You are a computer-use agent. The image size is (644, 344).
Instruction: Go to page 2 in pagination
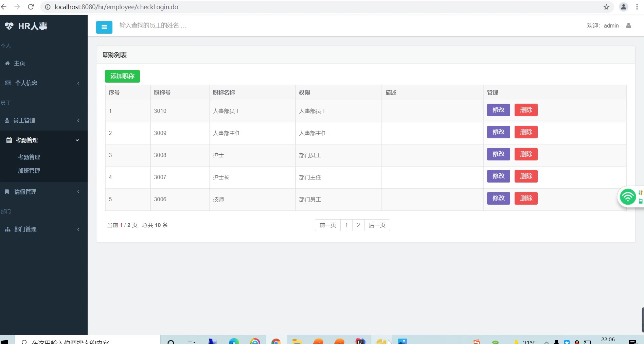(x=358, y=225)
